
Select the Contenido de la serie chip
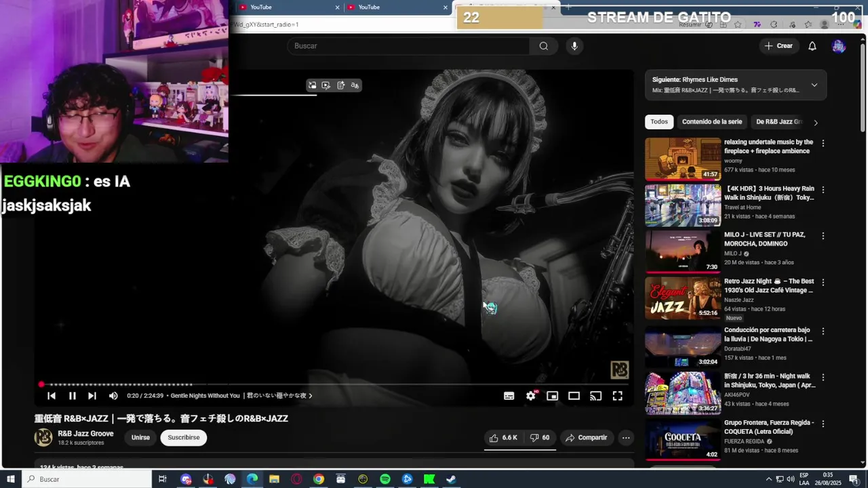pos(712,122)
